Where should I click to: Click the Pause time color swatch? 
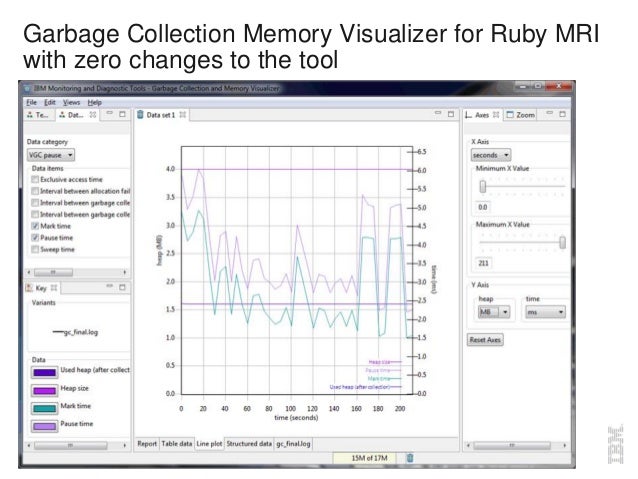tap(44, 427)
